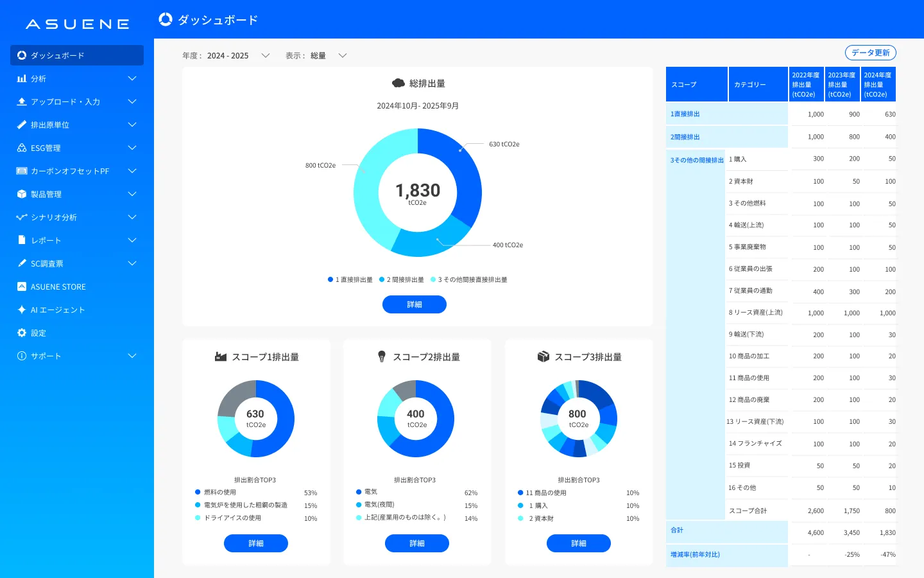
Task: Click the bar chart icon beside 分析
Action: pyautogui.click(x=22, y=78)
